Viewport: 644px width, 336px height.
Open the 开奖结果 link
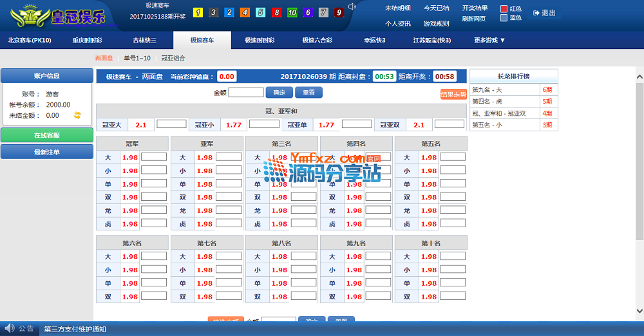click(475, 8)
